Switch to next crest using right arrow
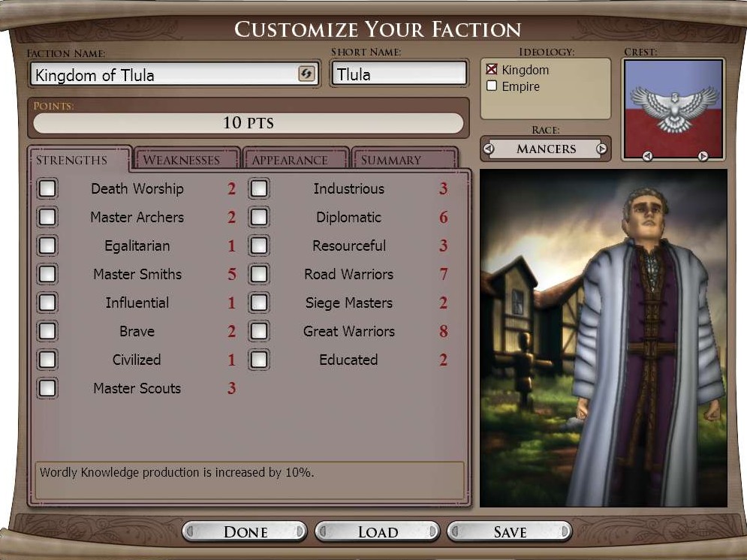Image resolution: width=747 pixels, height=560 pixels. click(703, 155)
